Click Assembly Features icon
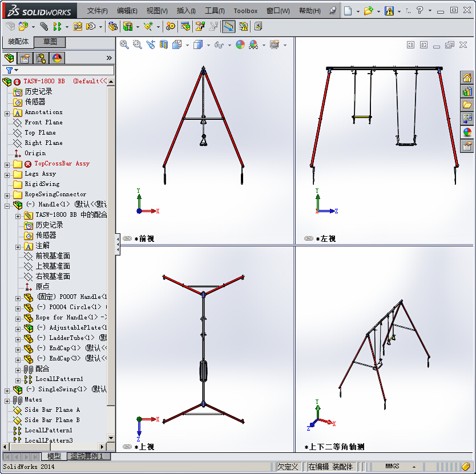Image resolution: width=476 pixels, height=474 pixels. click(x=128, y=26)
